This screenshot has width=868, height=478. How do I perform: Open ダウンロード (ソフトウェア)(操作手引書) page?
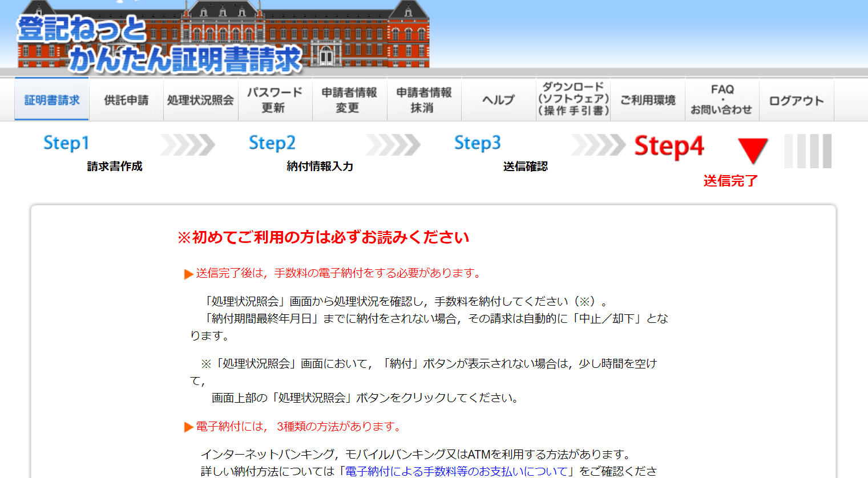[x=573, y=99]
